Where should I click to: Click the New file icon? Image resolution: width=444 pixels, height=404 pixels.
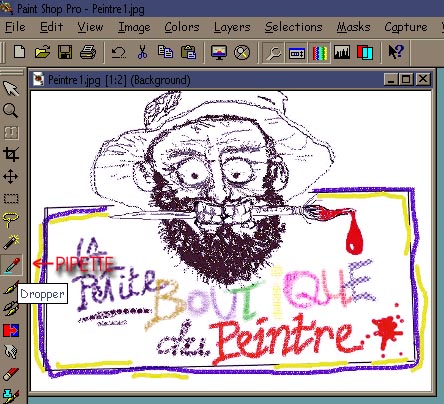click(19, 52)
